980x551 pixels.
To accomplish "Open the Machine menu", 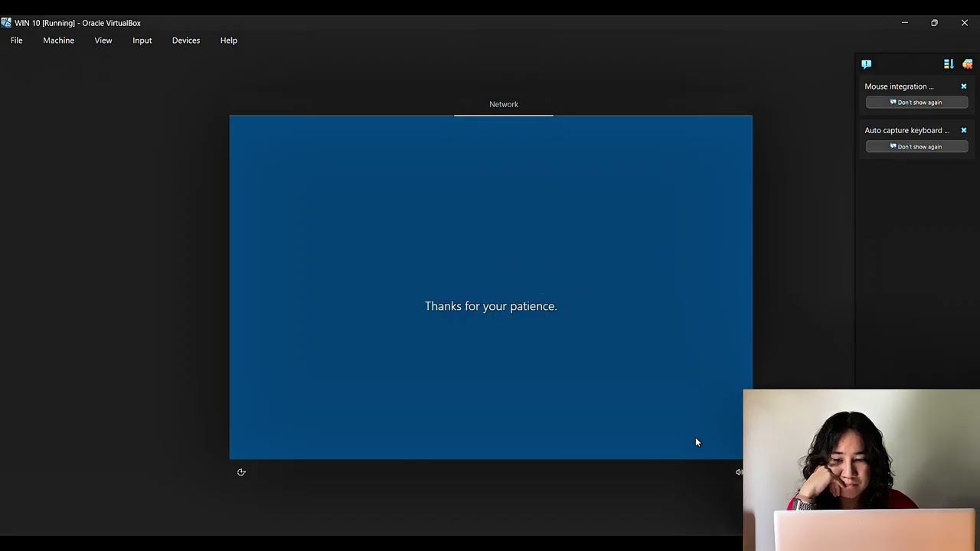I will tap(58, 41).
